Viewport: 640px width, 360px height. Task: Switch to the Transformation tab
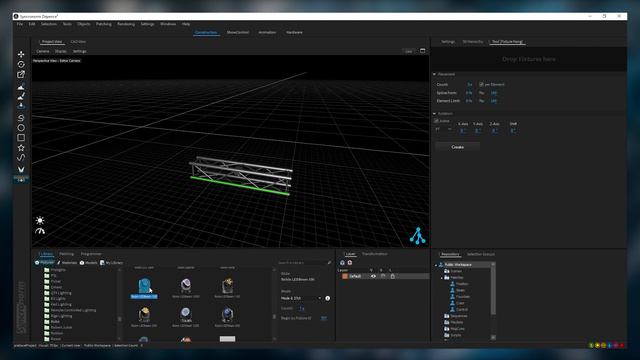375,254
